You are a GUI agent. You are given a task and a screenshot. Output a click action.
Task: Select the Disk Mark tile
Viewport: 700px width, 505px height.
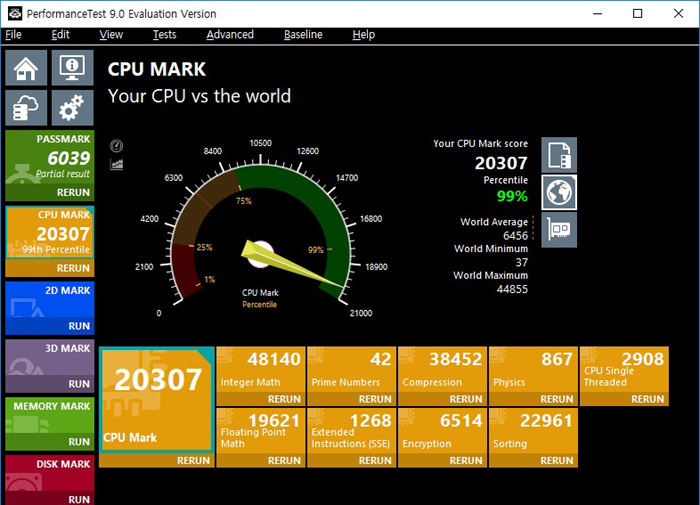click(50, 473)
